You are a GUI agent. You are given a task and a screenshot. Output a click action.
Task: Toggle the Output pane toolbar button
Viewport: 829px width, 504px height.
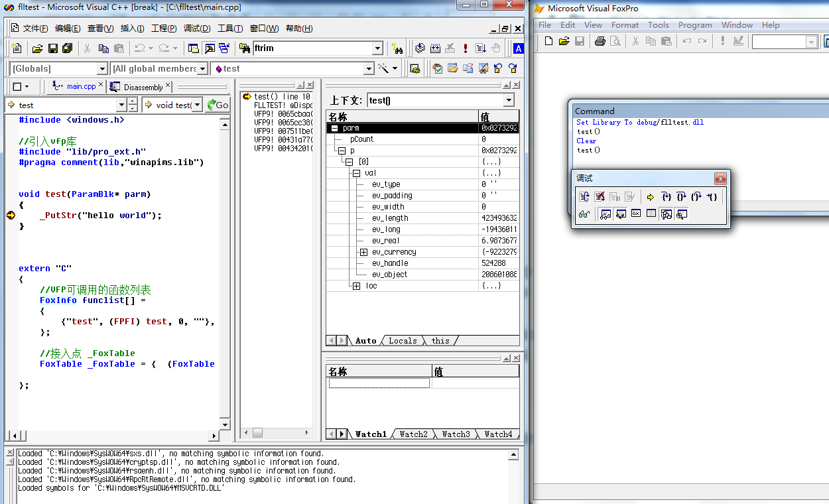[209, 48]
